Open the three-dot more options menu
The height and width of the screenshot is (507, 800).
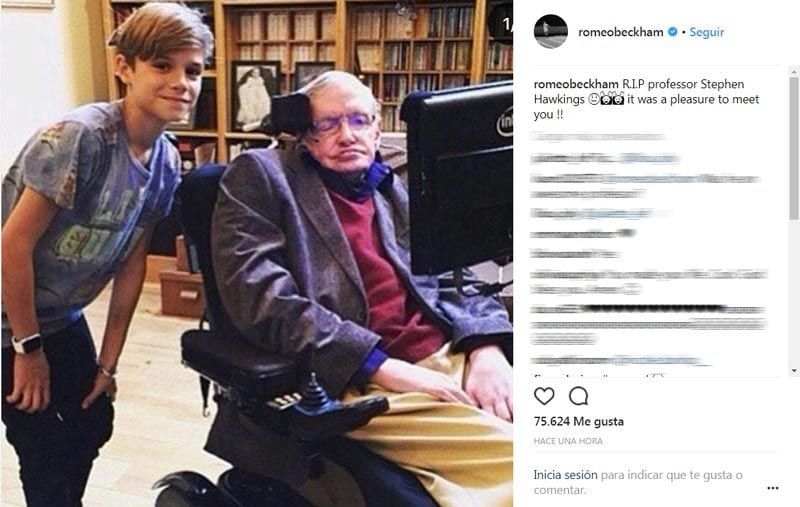(772, 488)
